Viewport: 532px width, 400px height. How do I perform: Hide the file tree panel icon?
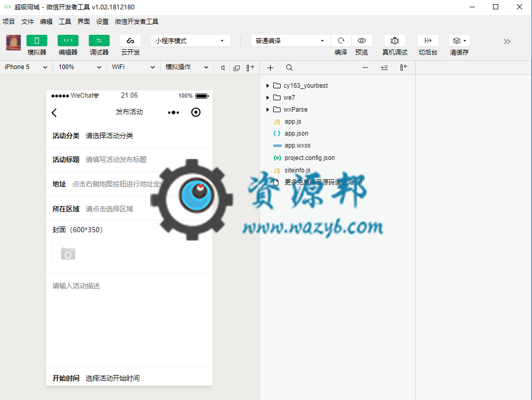(403, 68)
